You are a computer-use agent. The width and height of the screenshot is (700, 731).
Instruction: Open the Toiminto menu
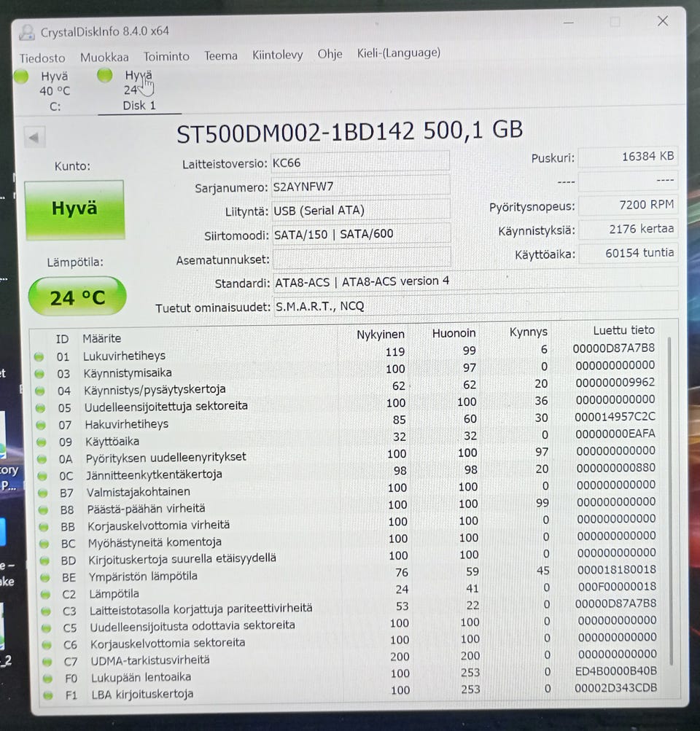[x=166, y=56]
